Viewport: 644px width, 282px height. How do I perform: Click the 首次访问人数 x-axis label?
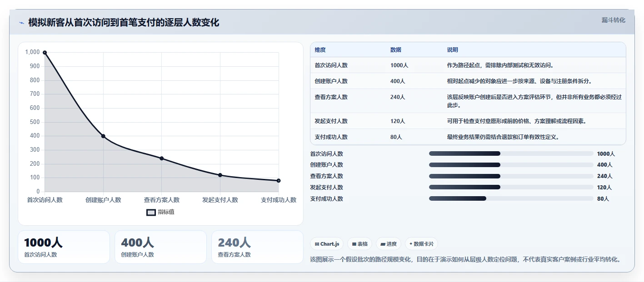[45, 200]
